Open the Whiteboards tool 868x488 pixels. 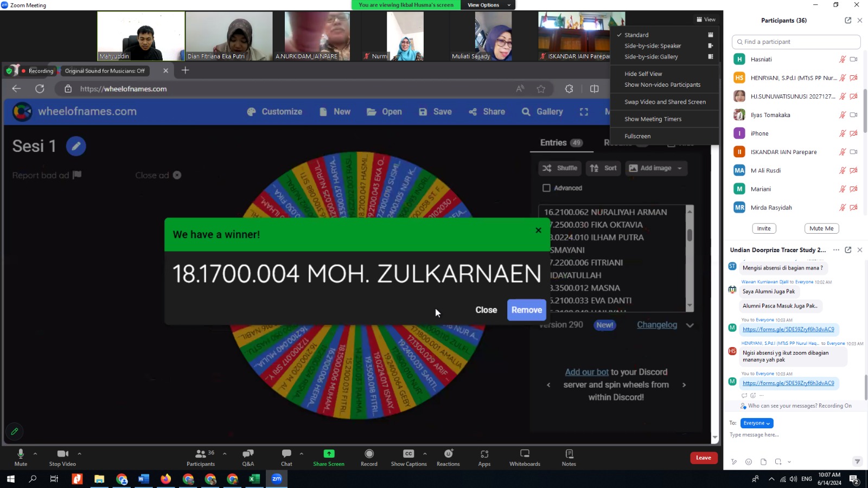tap(525, 454)
